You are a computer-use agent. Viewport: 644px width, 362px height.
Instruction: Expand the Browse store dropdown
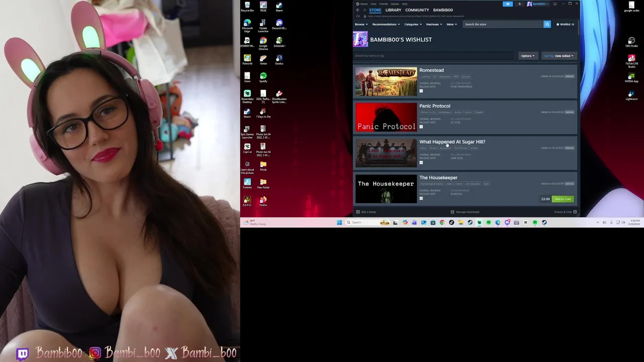pyautogui.click(x=361, y=24)
